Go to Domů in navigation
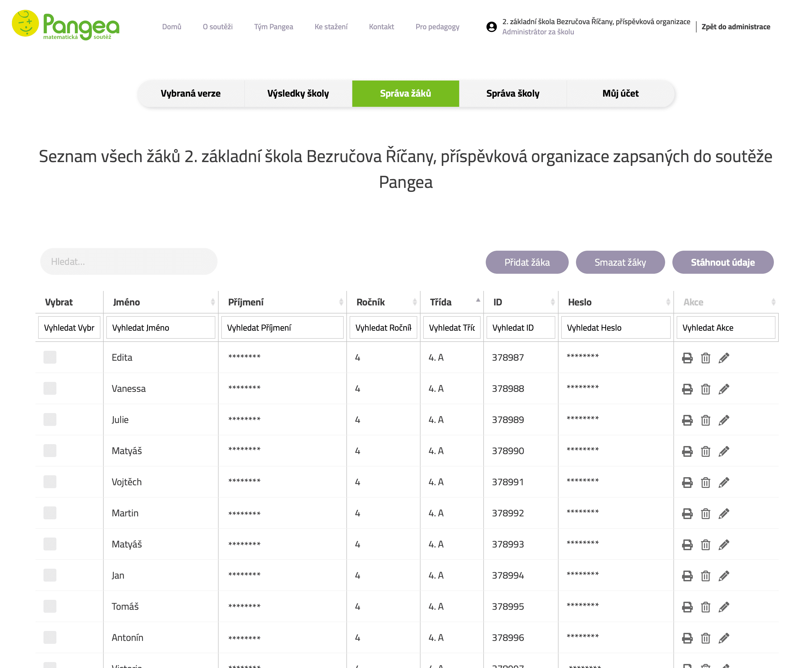The image size is (812, 668). [171, 27]
